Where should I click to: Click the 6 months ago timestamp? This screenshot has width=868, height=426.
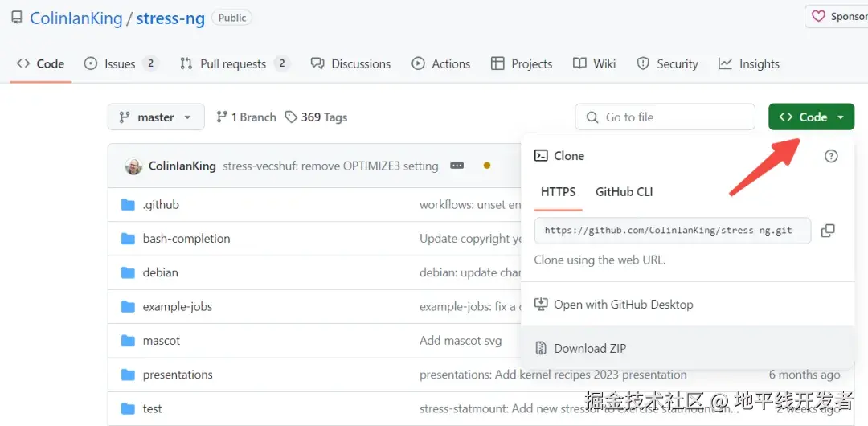(x=805, y=375)
